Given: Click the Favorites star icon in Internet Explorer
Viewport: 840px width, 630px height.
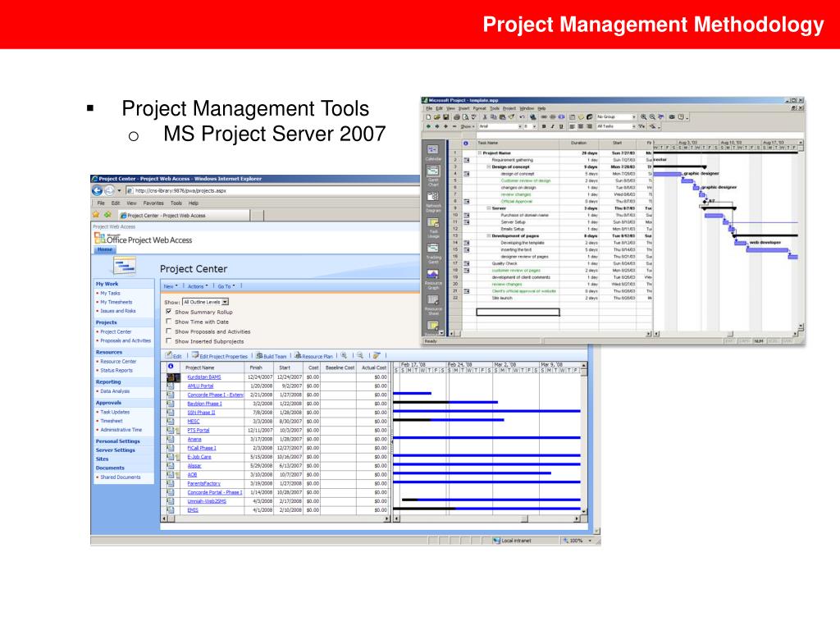Looking at the screenshot, I should [96, 214].
